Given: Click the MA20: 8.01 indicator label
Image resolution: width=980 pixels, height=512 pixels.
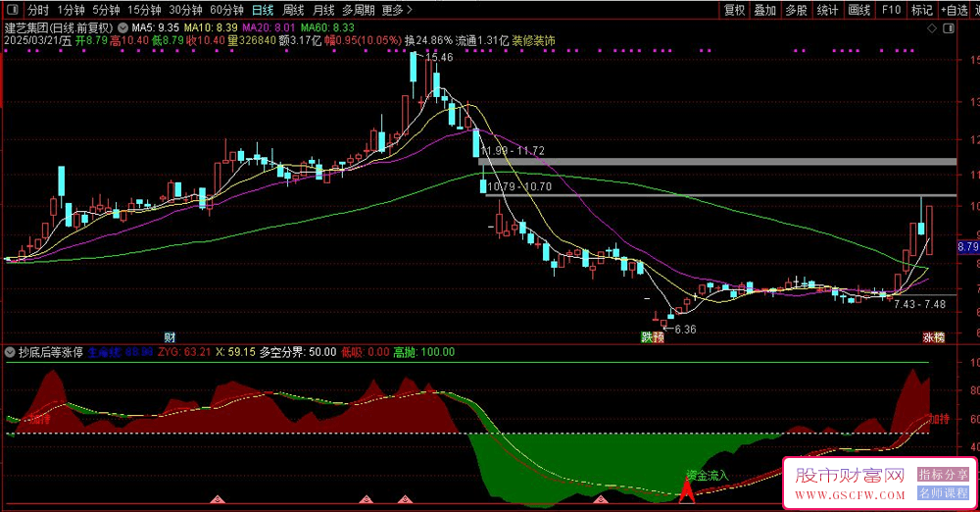Looking at the screenshot, I should pyautogui.click(x=269, y=28).
